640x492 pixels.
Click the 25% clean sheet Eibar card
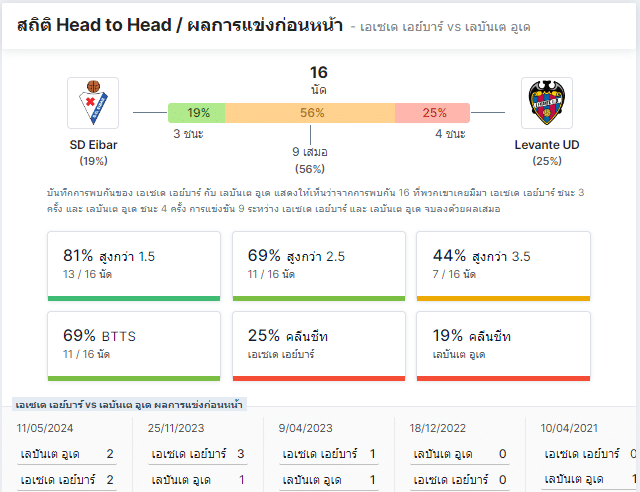[x=319, y=346]
